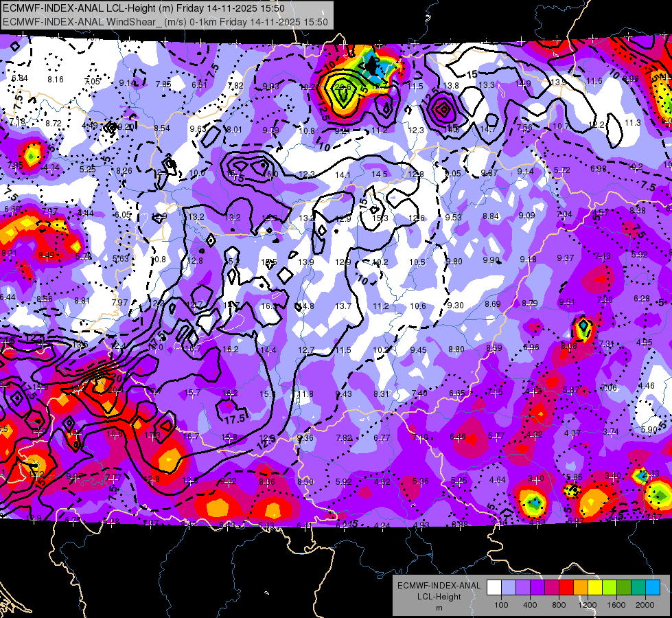Screen dimensions: 672x618
Task: Click the grid value 13.3
Action: pyautogui.click(x=487, y=85)
